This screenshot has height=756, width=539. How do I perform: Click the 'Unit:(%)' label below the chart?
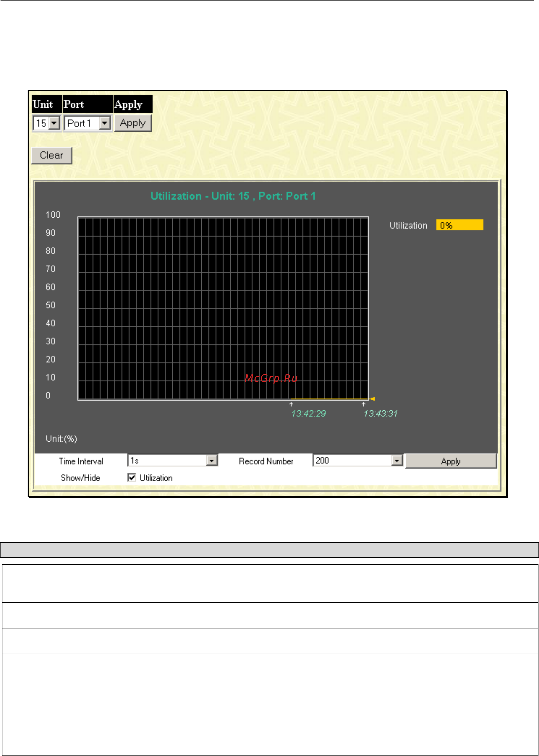61,438
